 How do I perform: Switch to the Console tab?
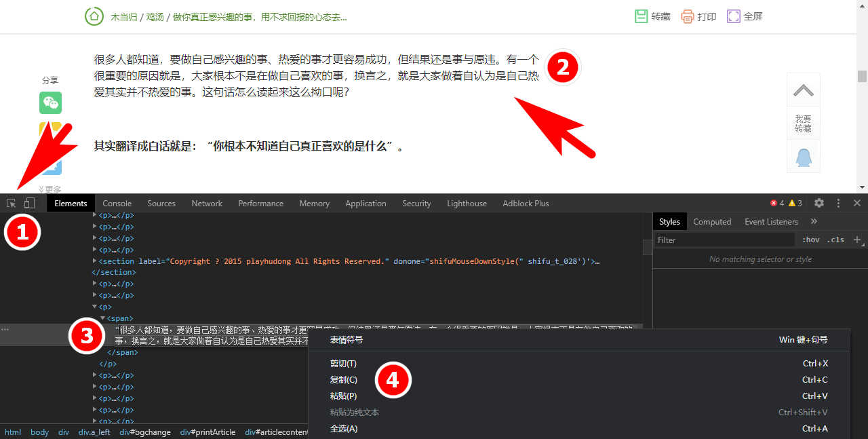point(117,203)
